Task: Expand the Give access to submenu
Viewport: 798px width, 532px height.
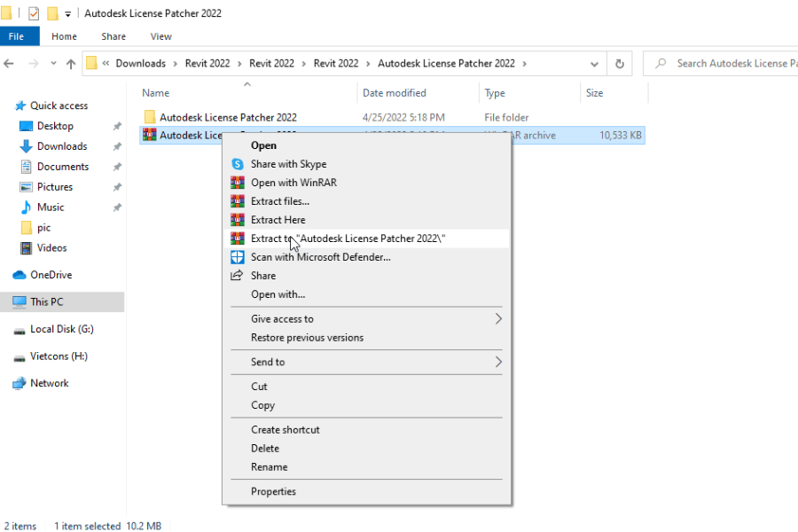Action: [x=497, y=319]
